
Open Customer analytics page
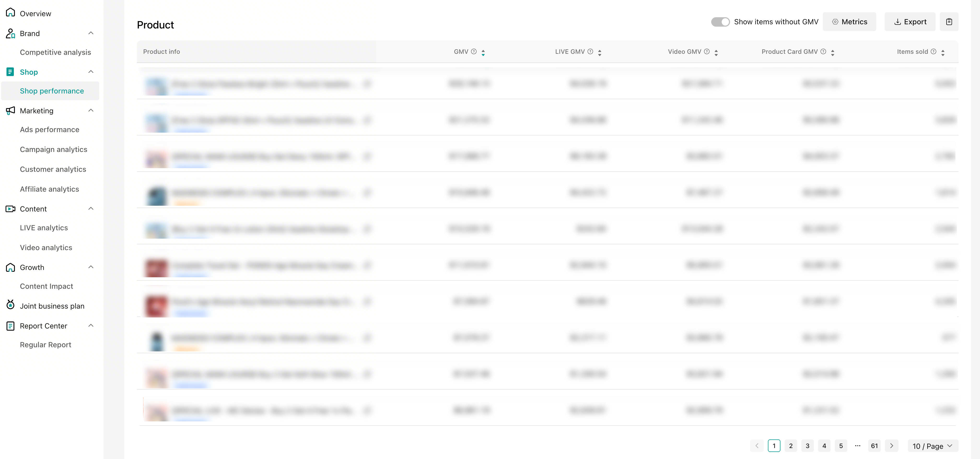tap(53, 169)
